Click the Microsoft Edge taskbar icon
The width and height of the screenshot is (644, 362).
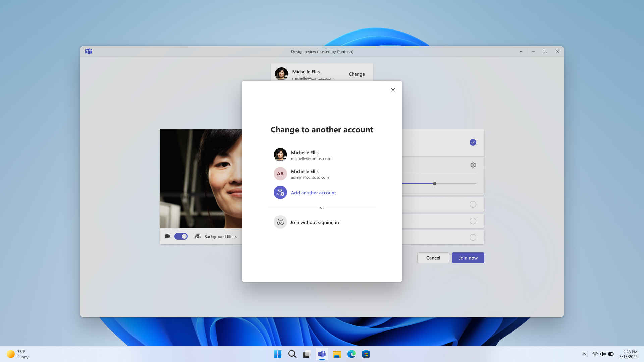point(351,354)
